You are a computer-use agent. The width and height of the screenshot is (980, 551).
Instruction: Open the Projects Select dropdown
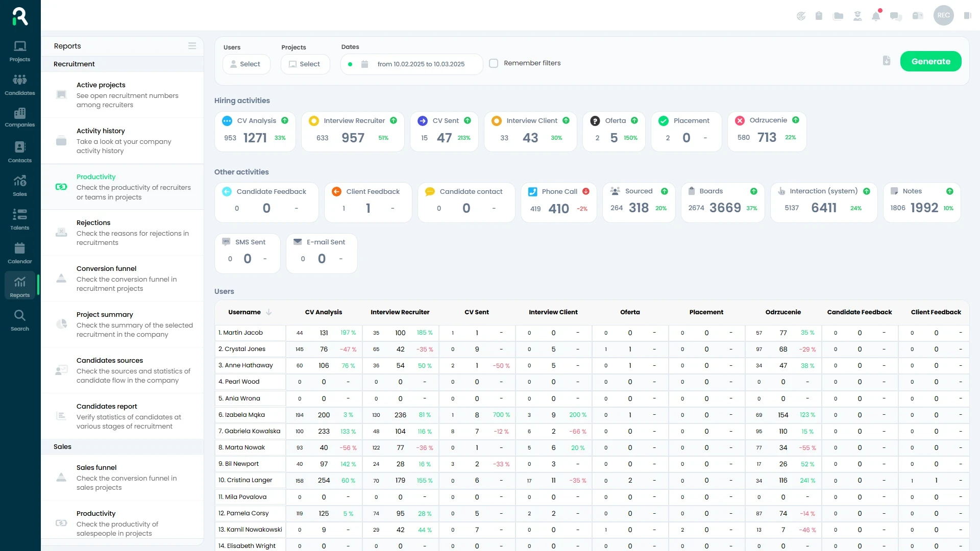305,64
